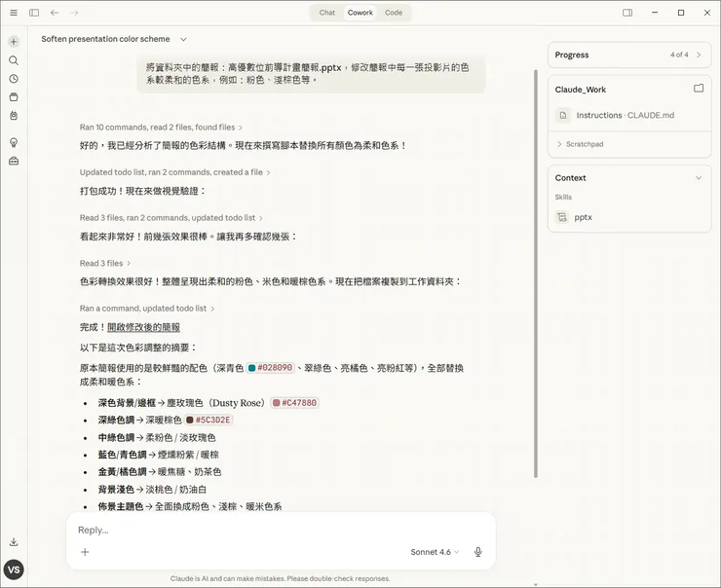
Task: Toggle the left sidebar panel icon
Action: tap(34, 13)
